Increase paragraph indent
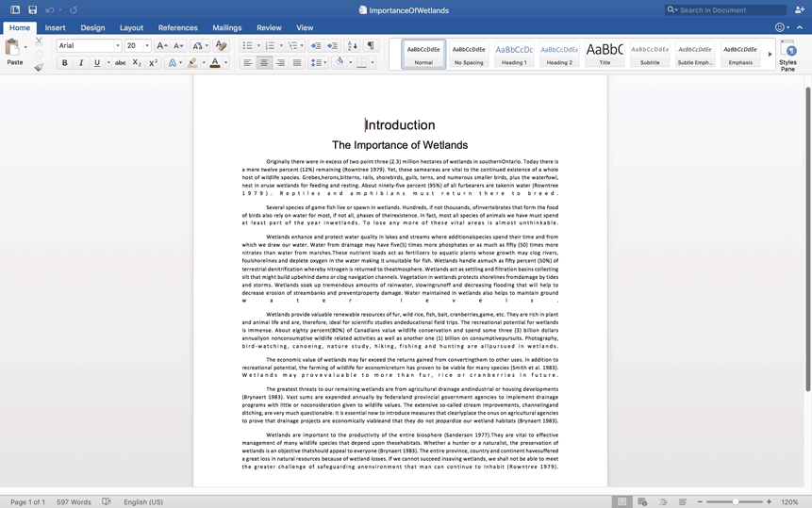Screen dimensions: 812x508 [333, 45]
